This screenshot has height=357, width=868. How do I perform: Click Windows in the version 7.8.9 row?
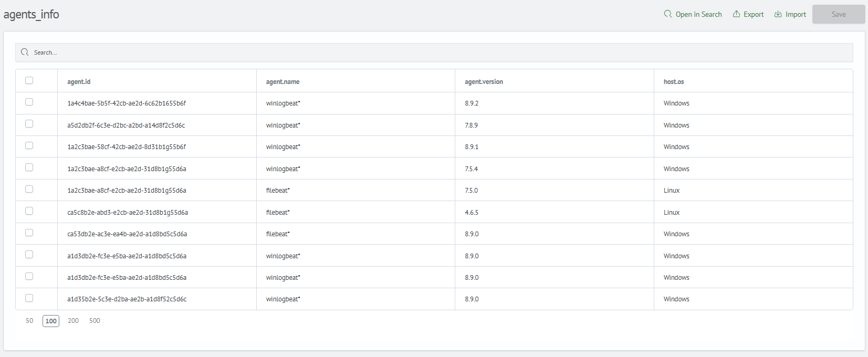pos(676,125)
